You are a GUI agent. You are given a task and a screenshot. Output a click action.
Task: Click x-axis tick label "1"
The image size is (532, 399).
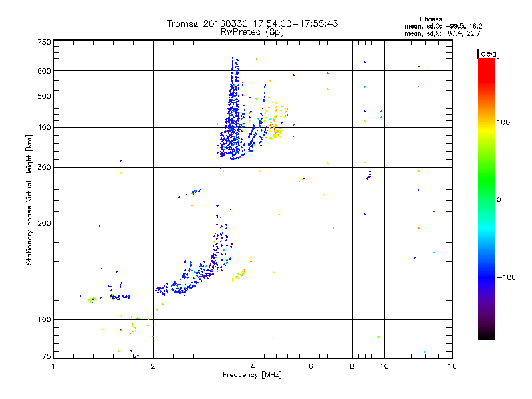point(53,366)
